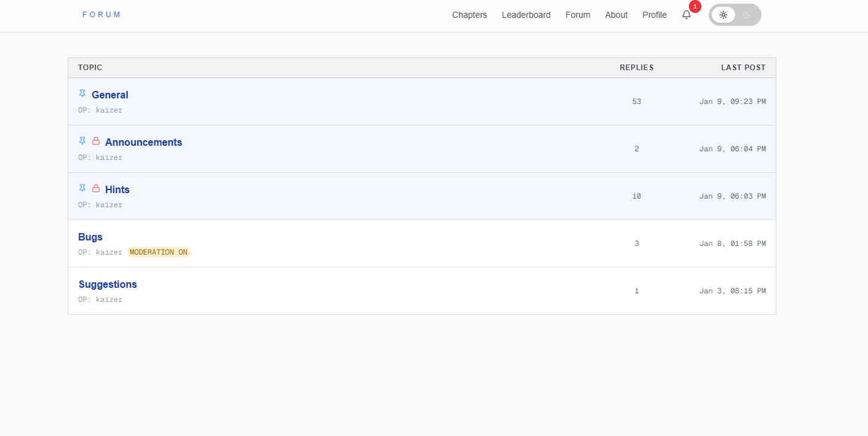This screenshot has height=436, width=868.
Task: Click the lock icon beside Announcements
Action: [96, 141]
